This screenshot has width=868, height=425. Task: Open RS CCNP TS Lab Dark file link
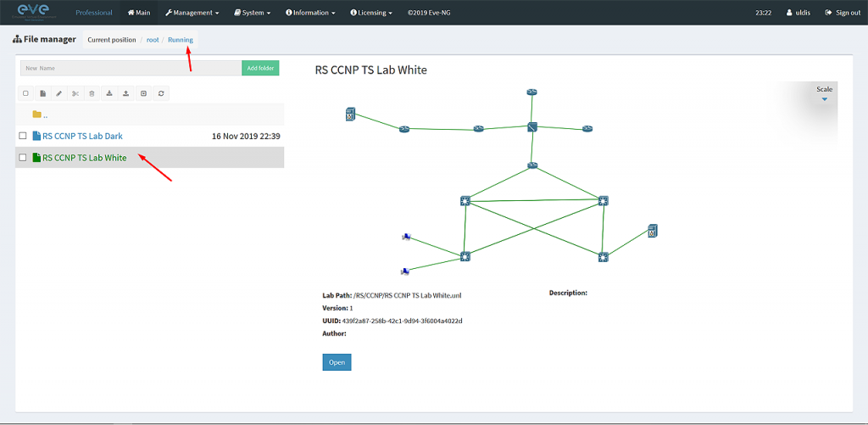pos(82,136)
